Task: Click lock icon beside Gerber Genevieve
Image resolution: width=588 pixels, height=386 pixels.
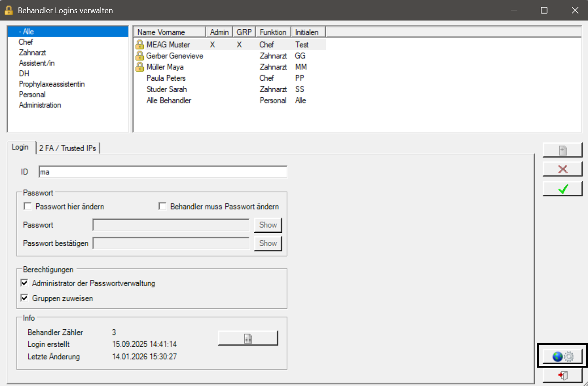Action: pyautogui.click(x=140, y=56)
